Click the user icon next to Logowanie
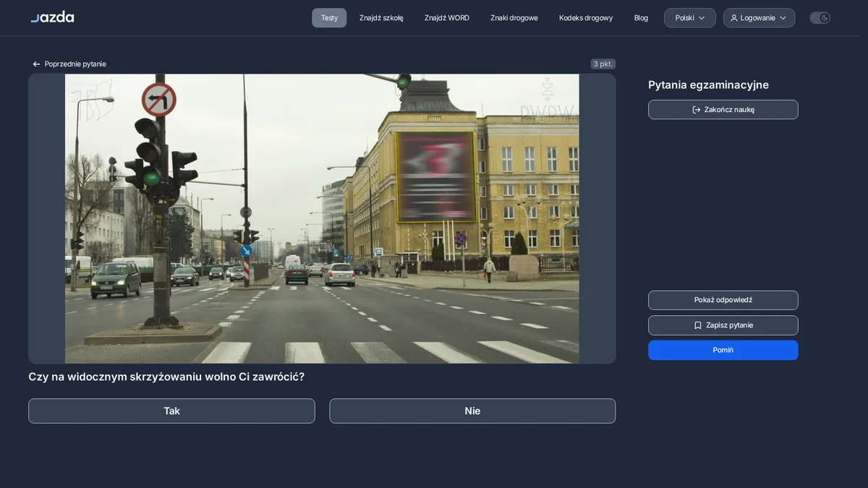The image size is (868, 488). pos(734,18)
